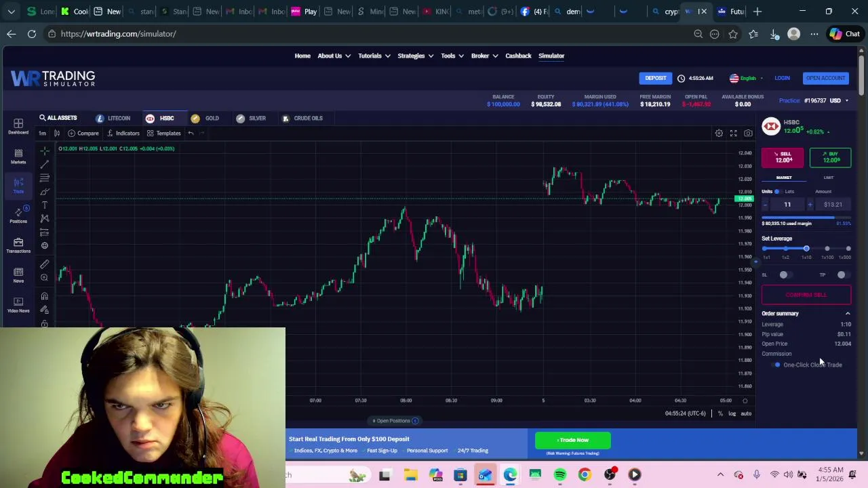Click the units quantity input field
868x488 pixels.
[x=787, y=205]
